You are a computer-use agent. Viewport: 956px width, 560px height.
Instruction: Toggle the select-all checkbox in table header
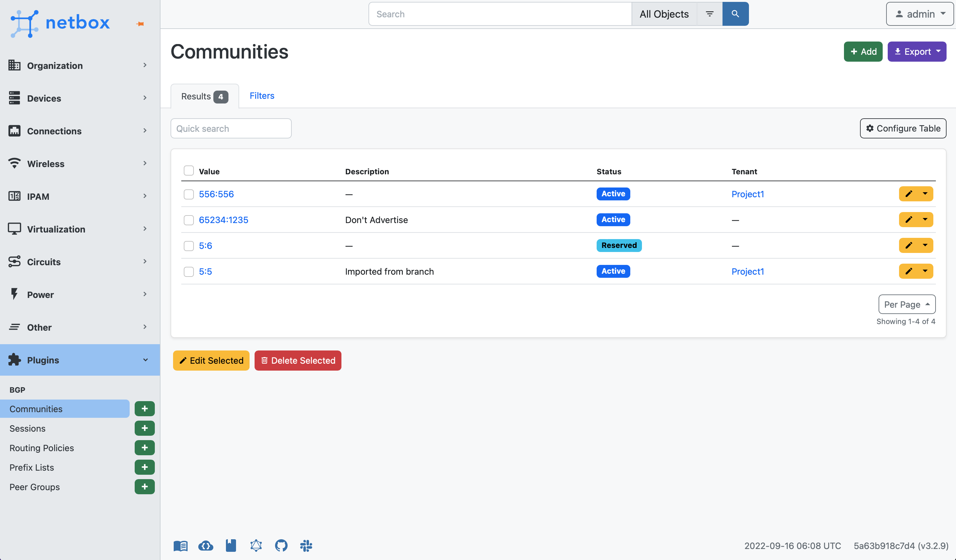click(x=188, y=171)
